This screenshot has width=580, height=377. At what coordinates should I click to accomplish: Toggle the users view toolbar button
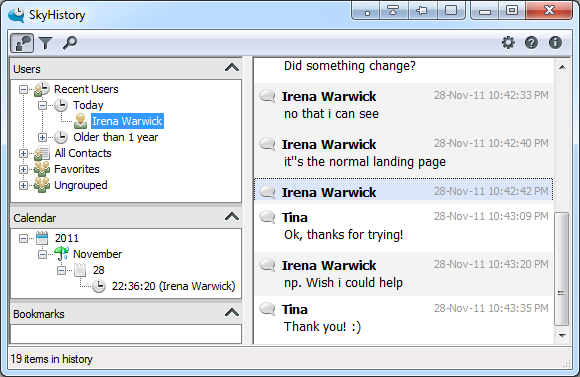pyautogui.click(x=22, y=43)
